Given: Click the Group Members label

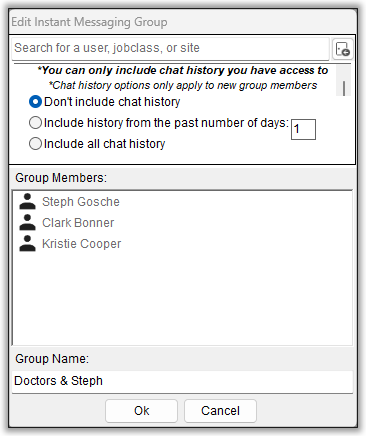Looking at the screenshot, I should 61,178.
